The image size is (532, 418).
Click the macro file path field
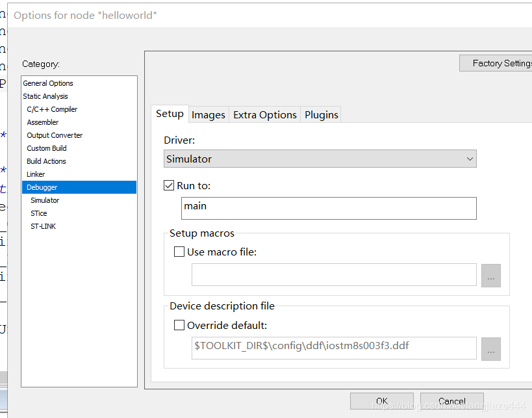point(334,275)
